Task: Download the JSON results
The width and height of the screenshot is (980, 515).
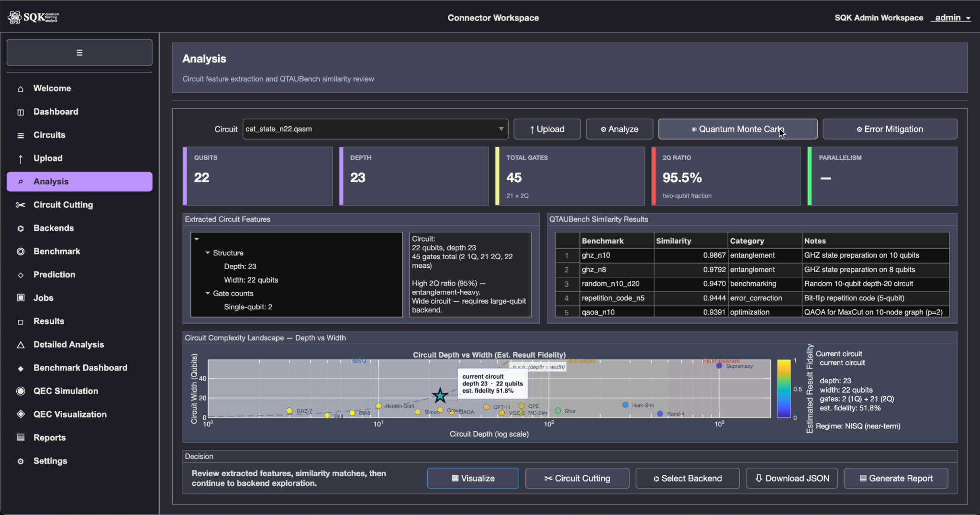Action: point(792,478)
